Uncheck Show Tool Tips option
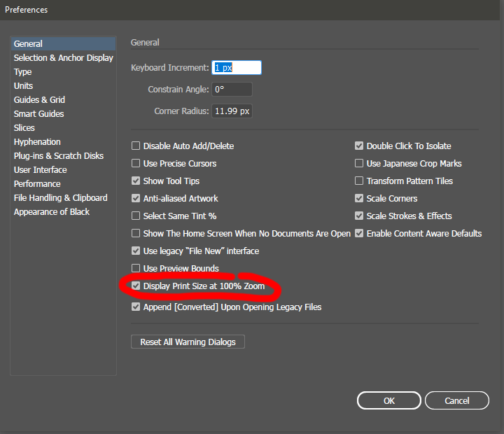Image resolution: width=504 pixels, height=434 pixels. click(x=136, y=181)
